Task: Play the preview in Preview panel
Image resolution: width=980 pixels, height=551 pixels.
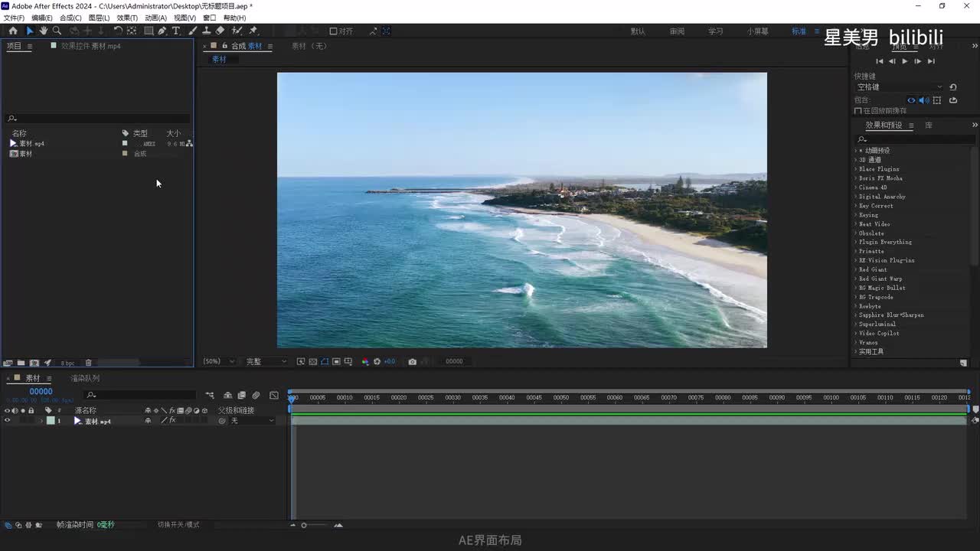Action: click(904, 61)
